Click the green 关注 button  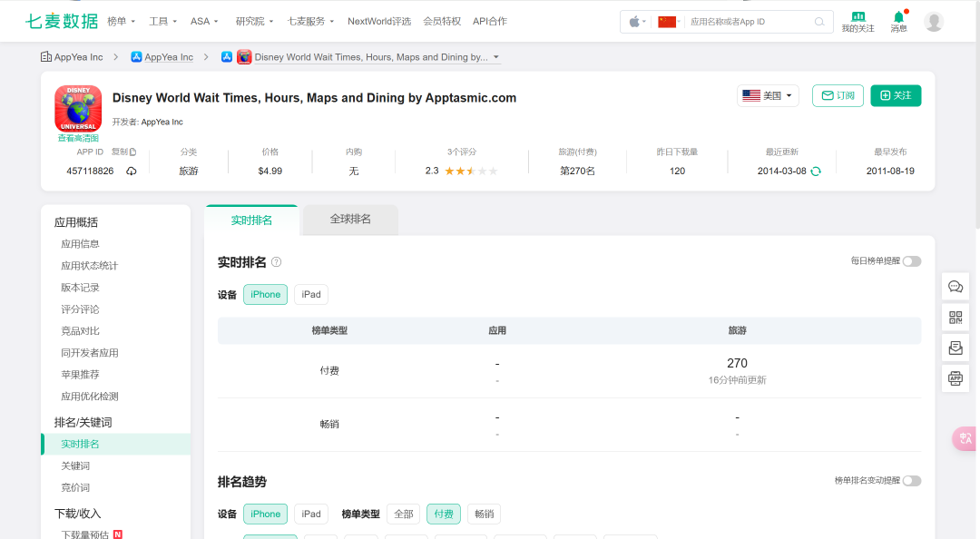click(x=896, y=95)
